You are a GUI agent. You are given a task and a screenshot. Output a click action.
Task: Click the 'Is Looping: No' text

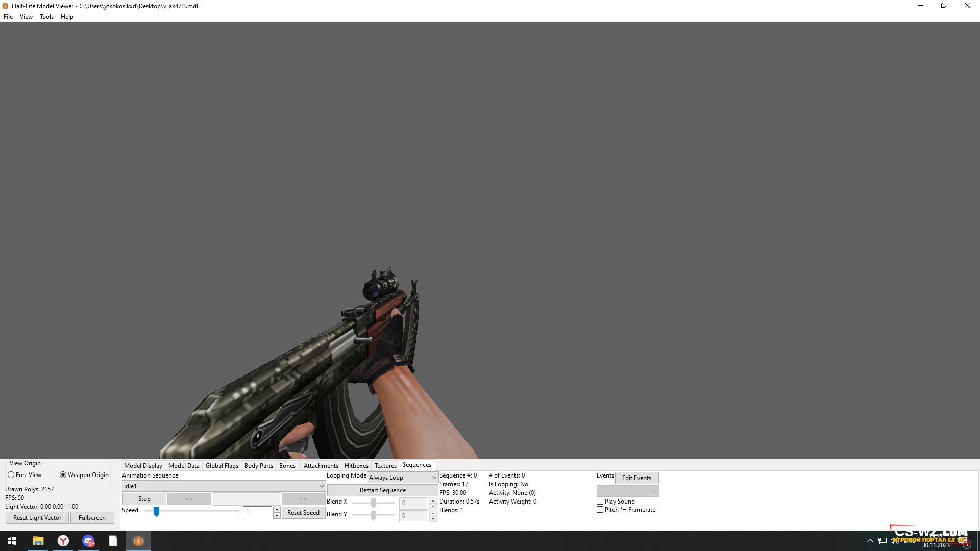click(508, 484)
